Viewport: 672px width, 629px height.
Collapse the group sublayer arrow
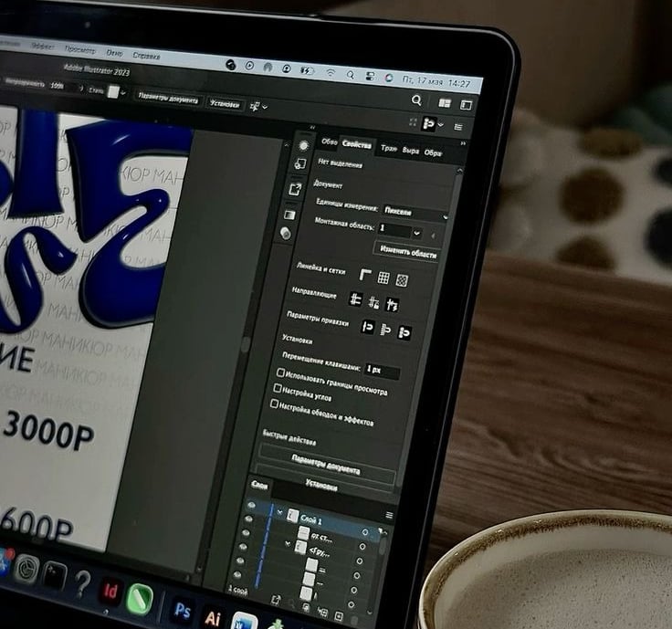tap(288, 544)
